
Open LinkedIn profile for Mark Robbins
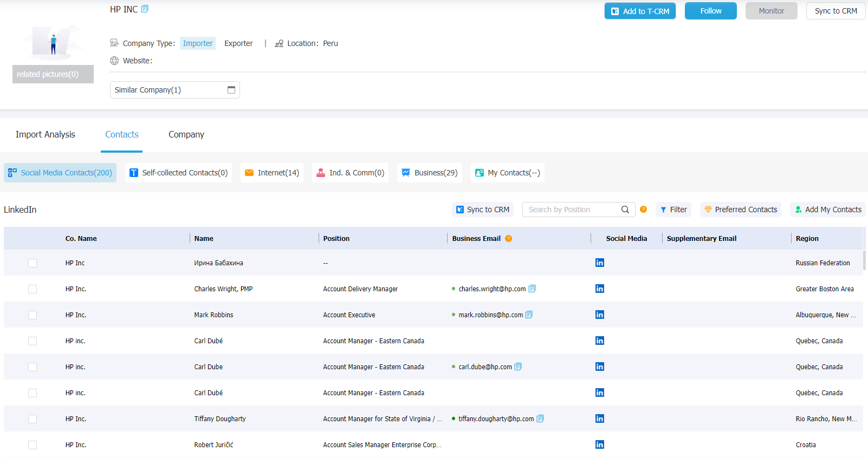click(599, 315)
